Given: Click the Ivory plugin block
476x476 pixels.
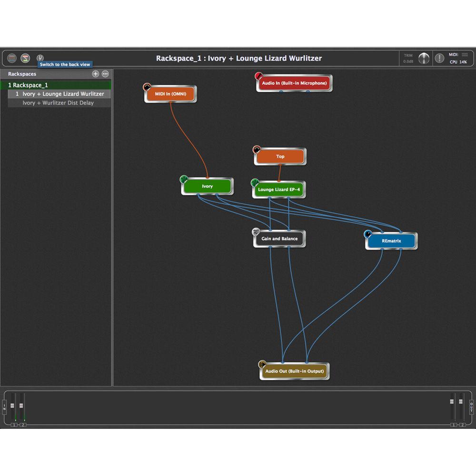Looking at the screenshot, I should tap(207, 186).
